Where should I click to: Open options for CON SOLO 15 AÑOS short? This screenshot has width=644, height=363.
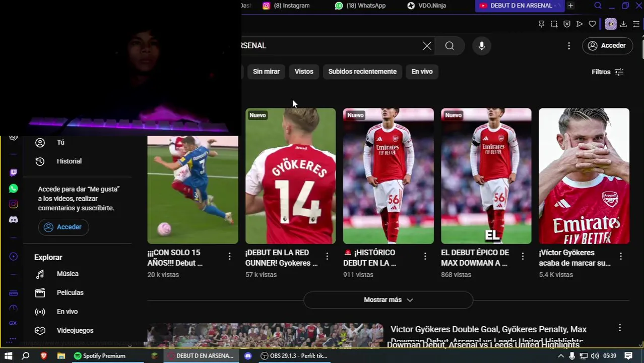point(229,257)
